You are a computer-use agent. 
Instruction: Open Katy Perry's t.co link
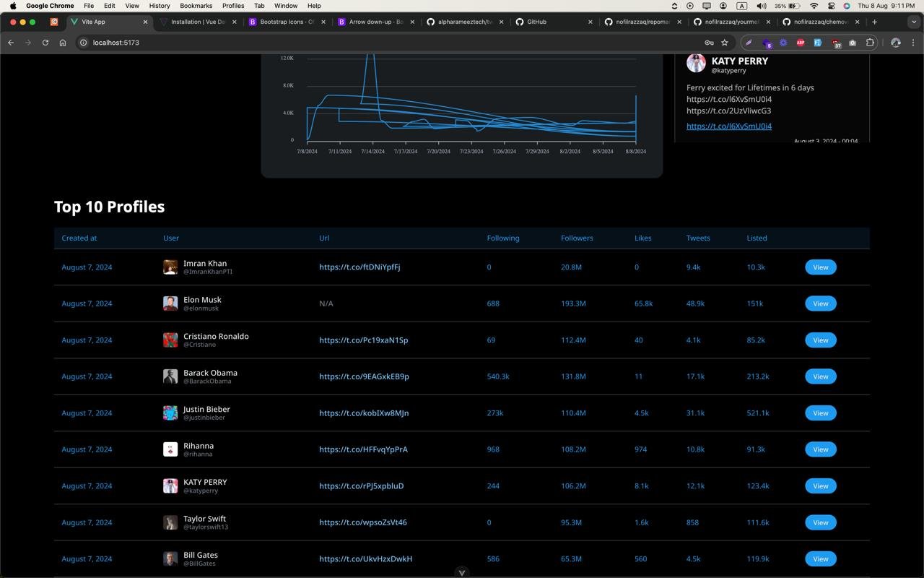click(x=729, y=126)
